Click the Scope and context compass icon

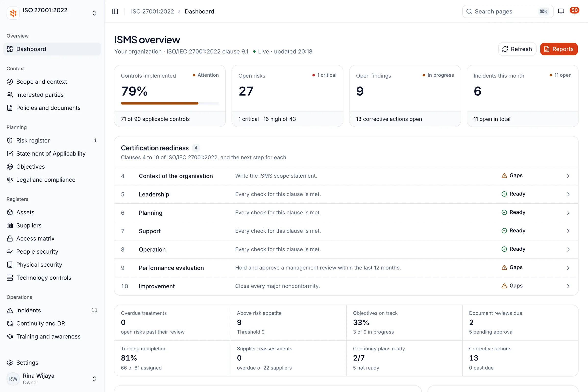point(10,82)
